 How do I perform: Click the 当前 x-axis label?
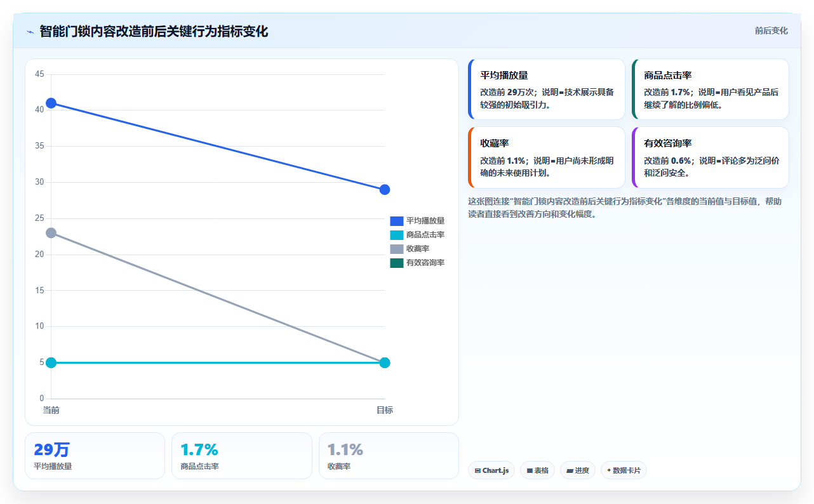[x=51, y=410]
